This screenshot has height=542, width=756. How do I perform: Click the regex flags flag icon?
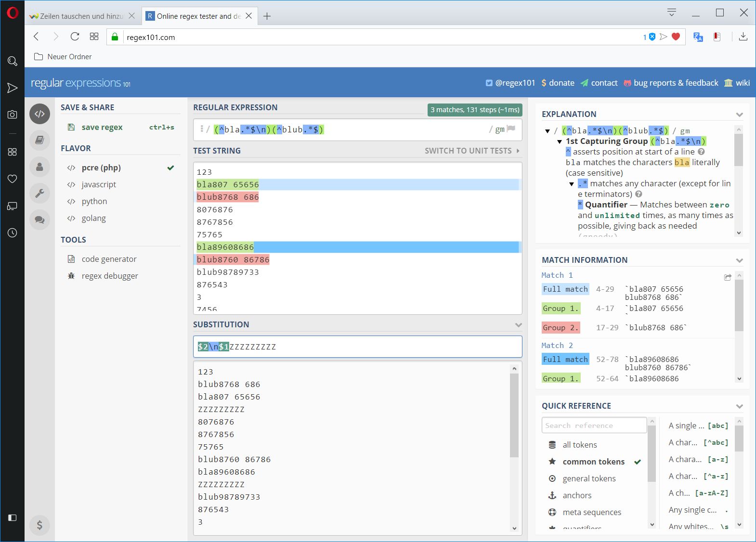click(511, 129)
